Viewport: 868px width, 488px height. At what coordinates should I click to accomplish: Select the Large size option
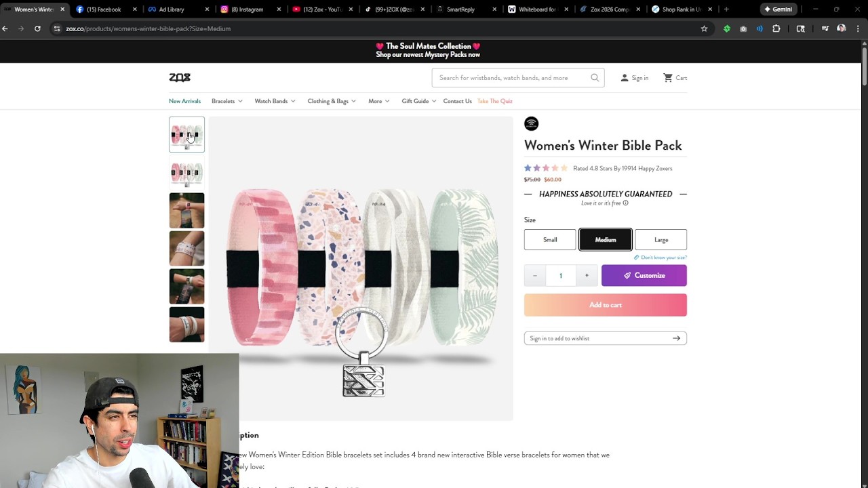click(661, 239)
